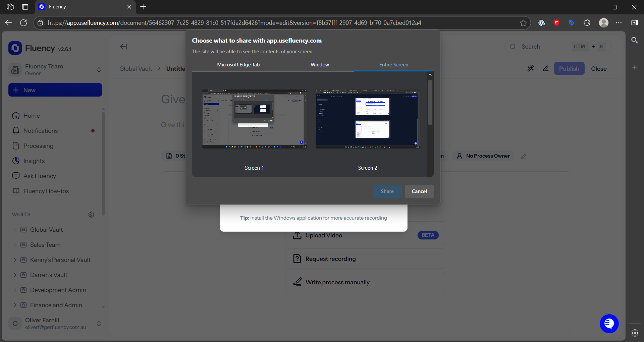
Task: Open browser sidebar settings gear
Action: [x=635, y=333]
